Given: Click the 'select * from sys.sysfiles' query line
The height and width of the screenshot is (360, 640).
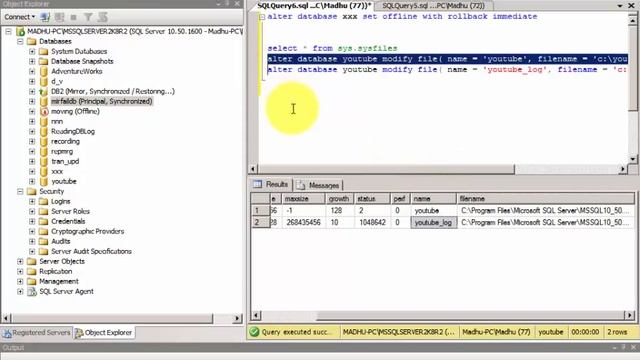Looking at the screenshot, I should [332, 48].
